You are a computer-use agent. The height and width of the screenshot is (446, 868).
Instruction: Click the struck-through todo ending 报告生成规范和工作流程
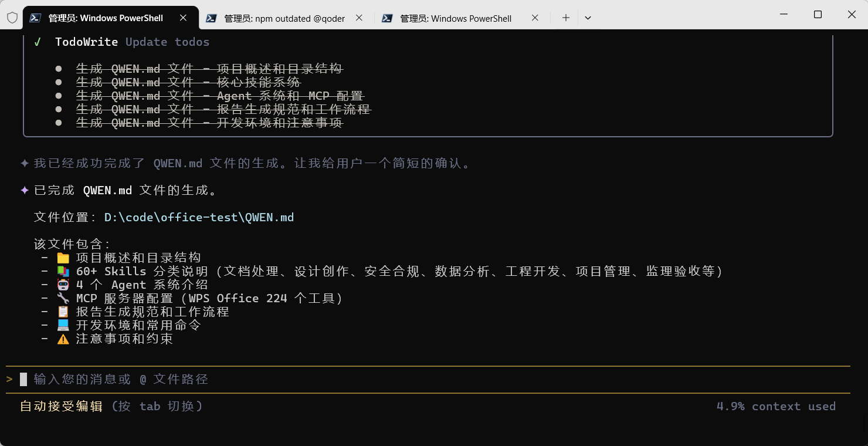[223, 109]
